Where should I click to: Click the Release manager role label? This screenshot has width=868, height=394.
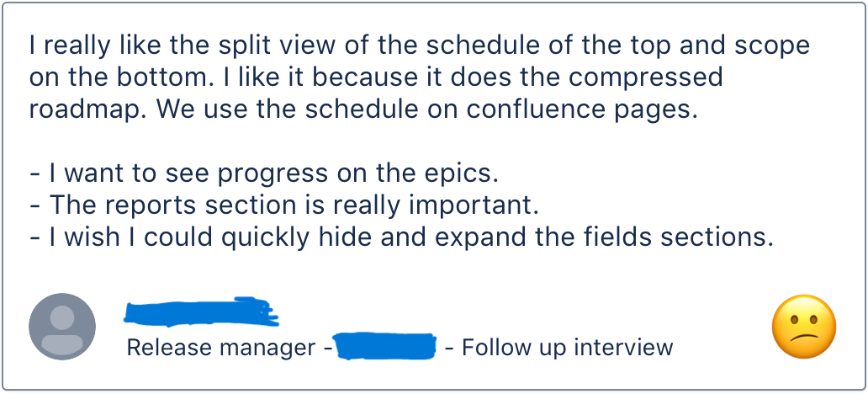(x=220, y=347)
